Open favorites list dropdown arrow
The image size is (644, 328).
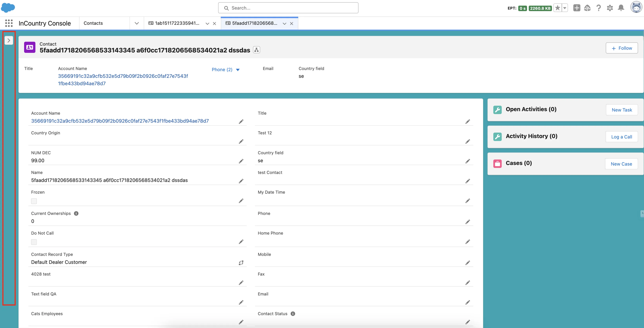coord(565,8)
